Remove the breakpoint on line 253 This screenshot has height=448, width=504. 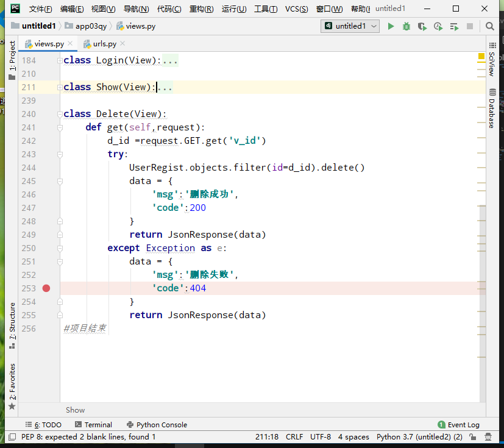46,288
